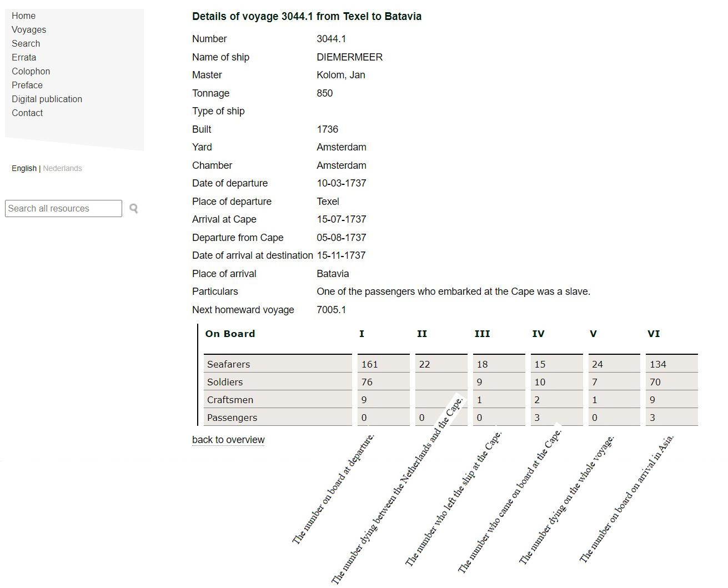Viewport: 728px width, 588px height.
Task: Click column header III in the table
Action: 482,334
